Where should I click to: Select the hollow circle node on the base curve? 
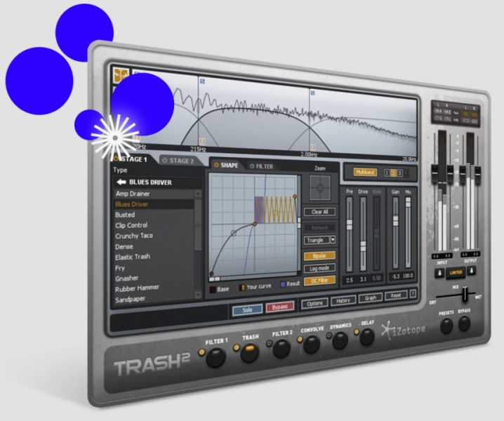[234, 234]
